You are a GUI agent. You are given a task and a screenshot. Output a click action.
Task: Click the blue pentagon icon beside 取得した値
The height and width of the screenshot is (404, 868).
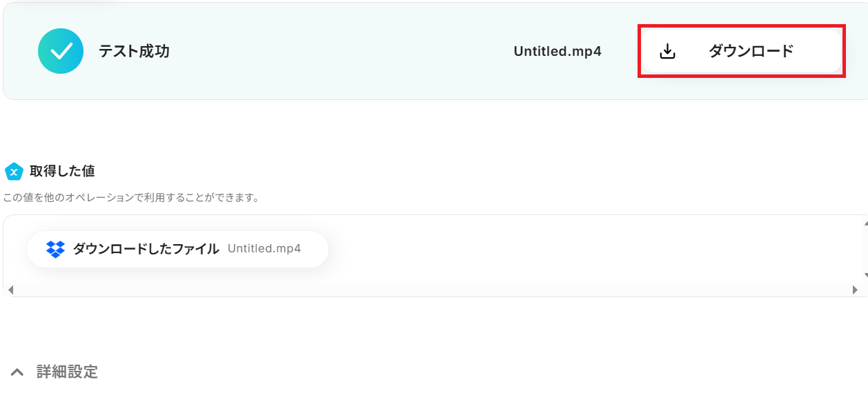14,171
